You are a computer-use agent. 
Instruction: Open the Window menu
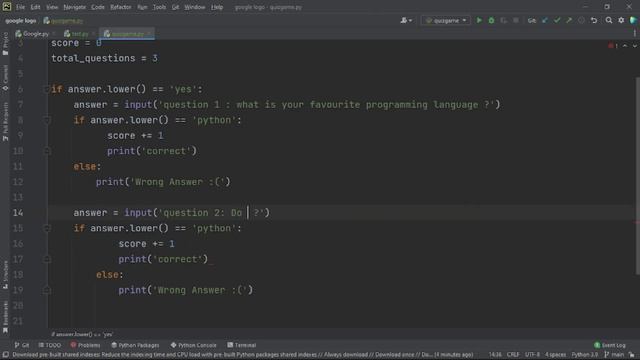(x=195, y=7)
